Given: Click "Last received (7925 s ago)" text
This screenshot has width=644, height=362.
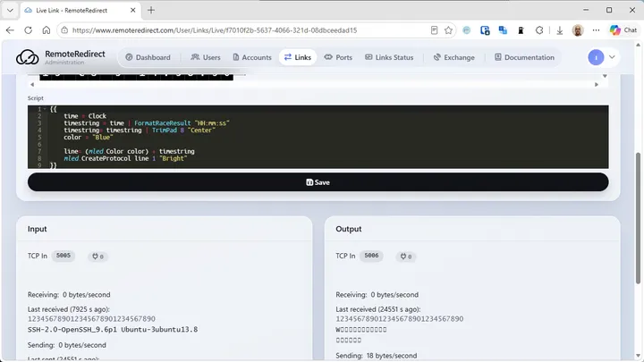Looking at the screenshot, I should click(x=69, y=309).
